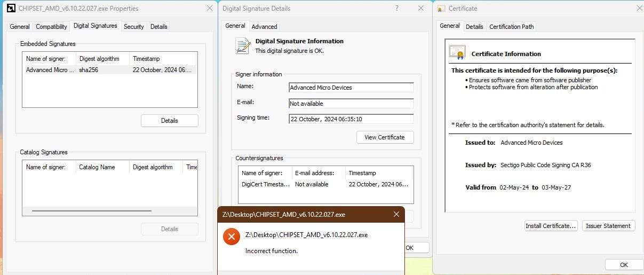Click the file path in error dialog body
This screenshot has width=644, height=275.
[x=306, y=235]
